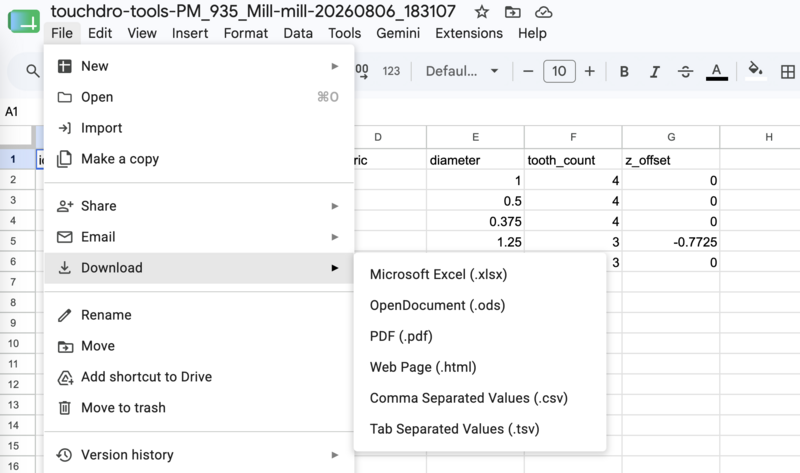The height and width of the screenshot is (473, 800).
Task: Open the Data menu
Action: click(298, 33)
